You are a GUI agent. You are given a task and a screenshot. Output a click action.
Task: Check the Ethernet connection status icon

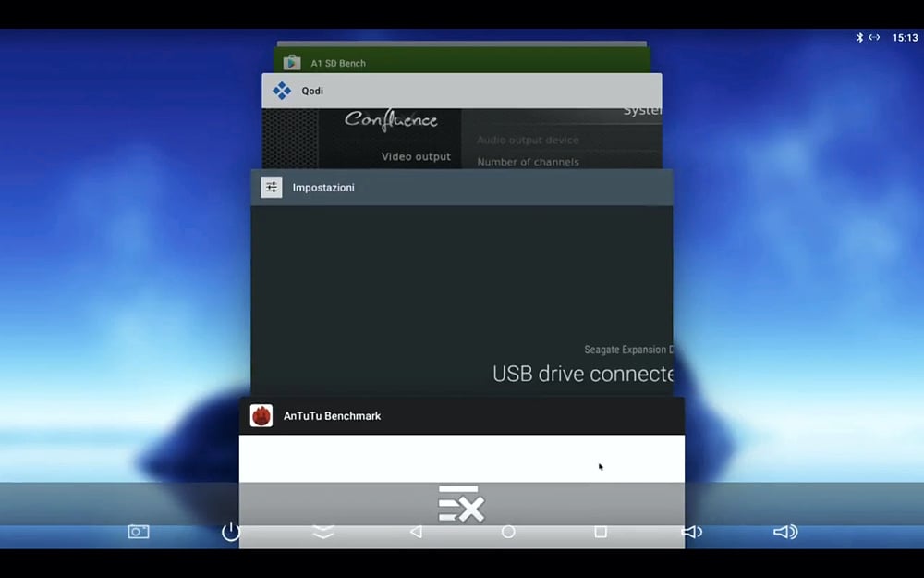(874, 37)
